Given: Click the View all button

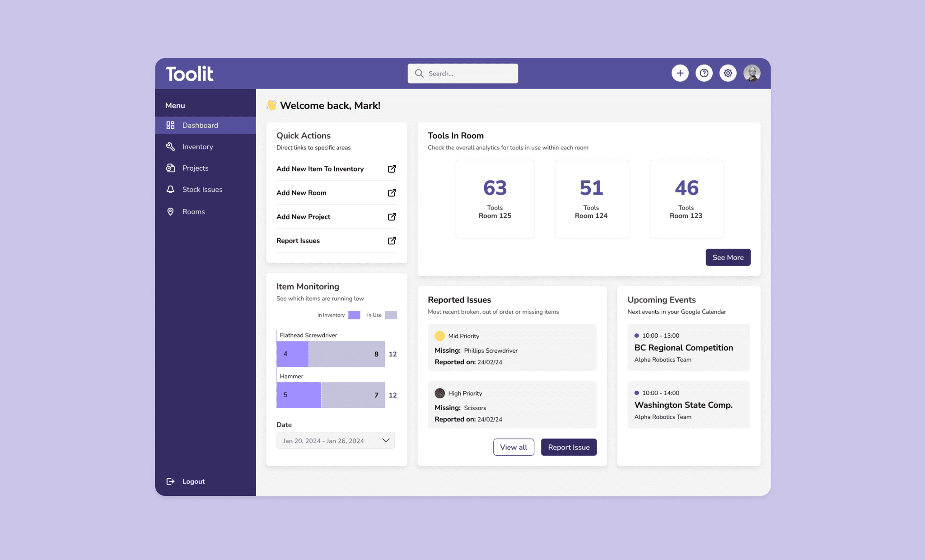Looking at the screenshot, I should (x=514, y=447).
